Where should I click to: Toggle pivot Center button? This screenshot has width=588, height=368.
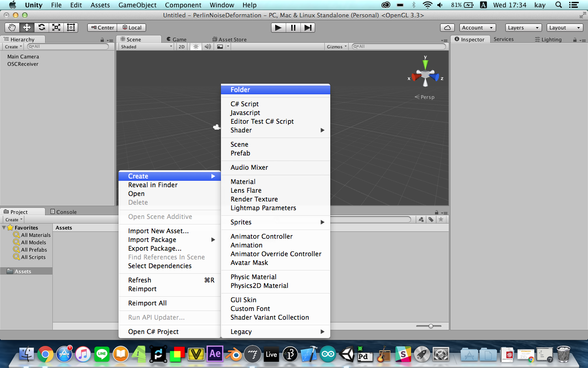(102, 28)
